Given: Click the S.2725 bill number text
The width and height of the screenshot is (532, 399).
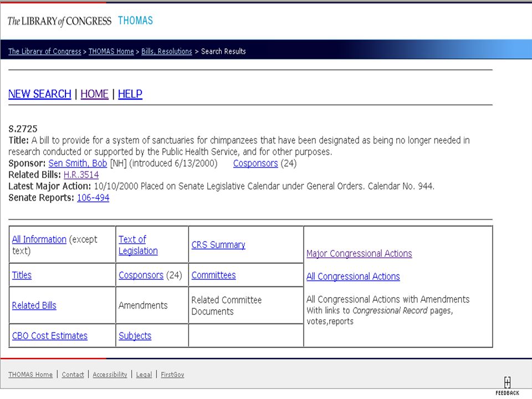Looking at the screenshot, I should coord(23,129).
